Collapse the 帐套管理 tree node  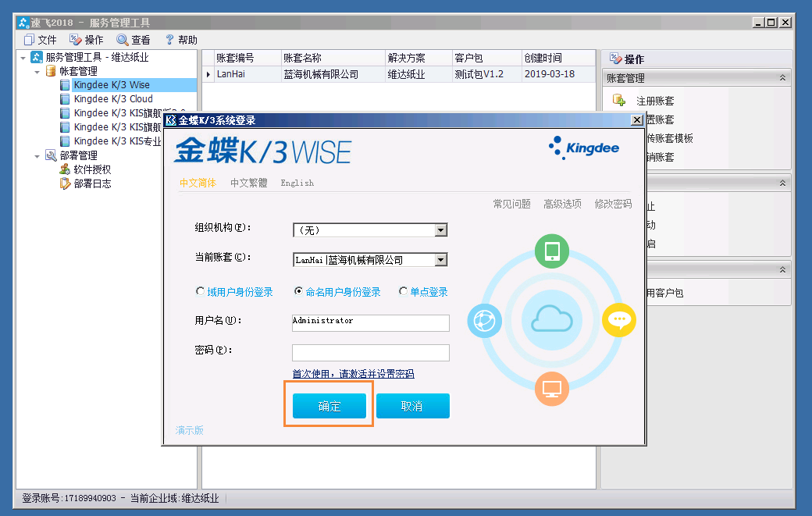point(37,72)
